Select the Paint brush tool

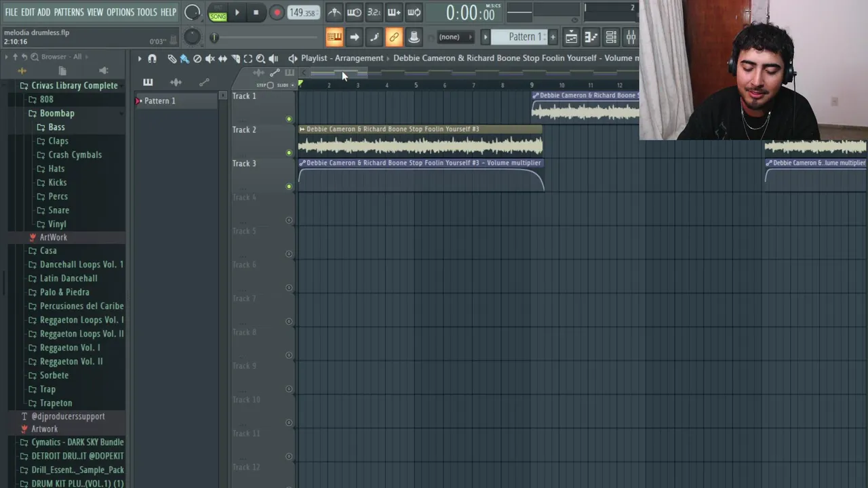click(x=184, y=59)
